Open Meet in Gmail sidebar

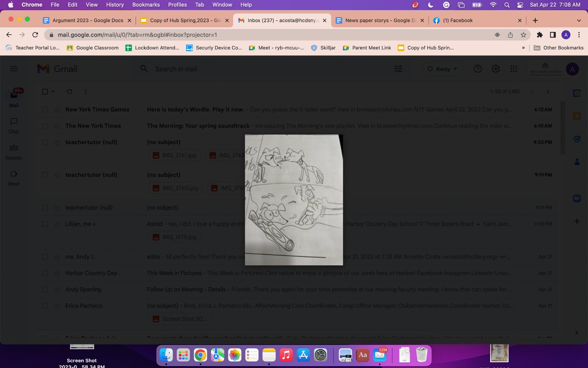(14, 178)
